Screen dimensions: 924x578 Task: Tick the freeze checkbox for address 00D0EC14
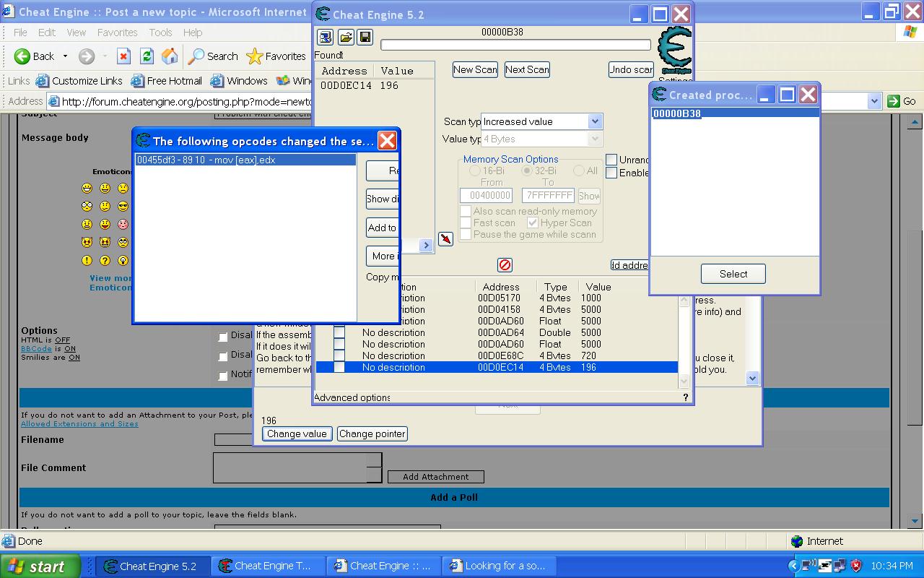pyautogui.click(x=339, y=367)
